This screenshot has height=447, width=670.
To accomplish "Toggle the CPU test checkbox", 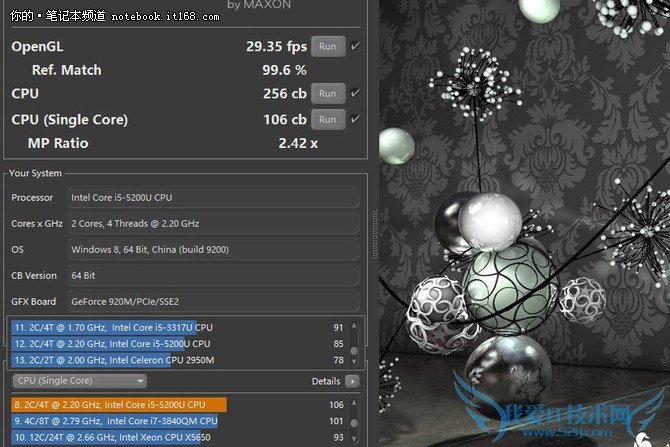I will coord(355,93).
